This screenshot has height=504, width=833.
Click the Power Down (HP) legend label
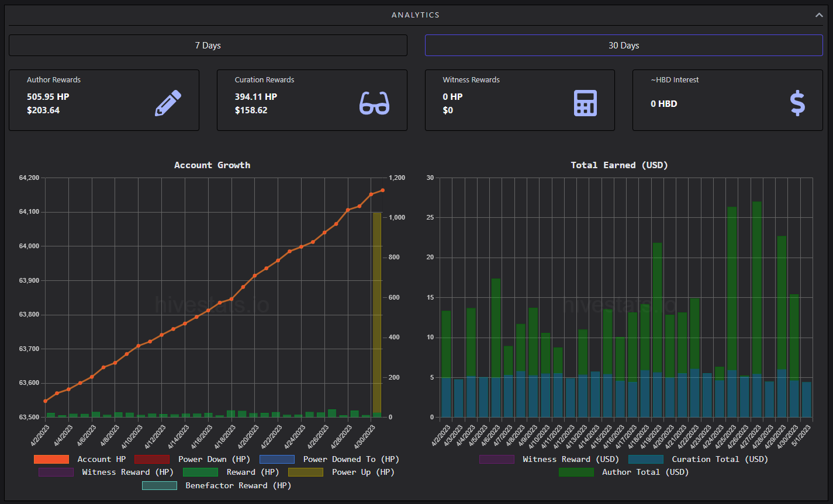[x=214, y=459]
